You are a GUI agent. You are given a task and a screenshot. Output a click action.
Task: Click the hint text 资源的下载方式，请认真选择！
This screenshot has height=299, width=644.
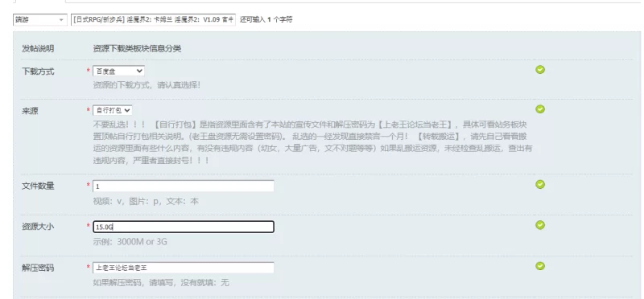click(147, 86)
